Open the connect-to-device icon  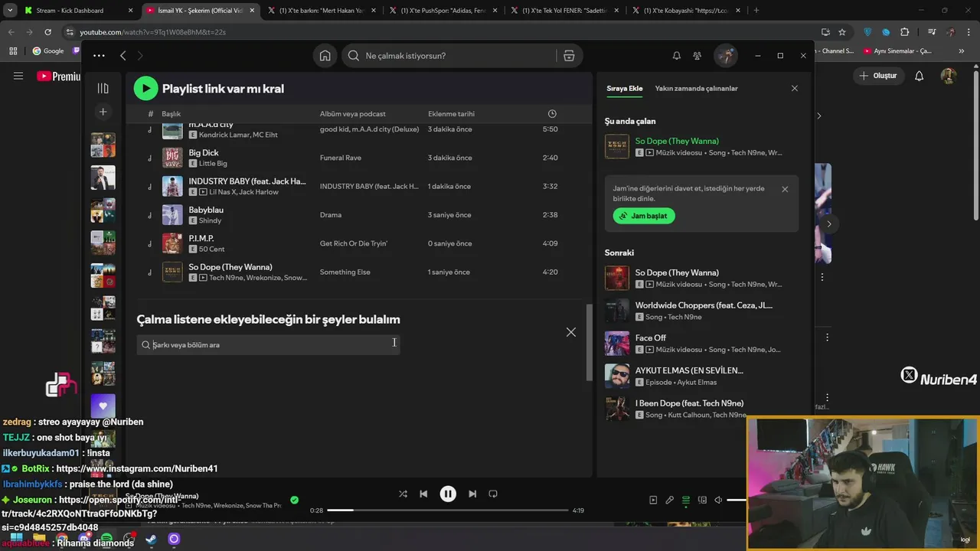pyautogui.click(x=702, y=500)
